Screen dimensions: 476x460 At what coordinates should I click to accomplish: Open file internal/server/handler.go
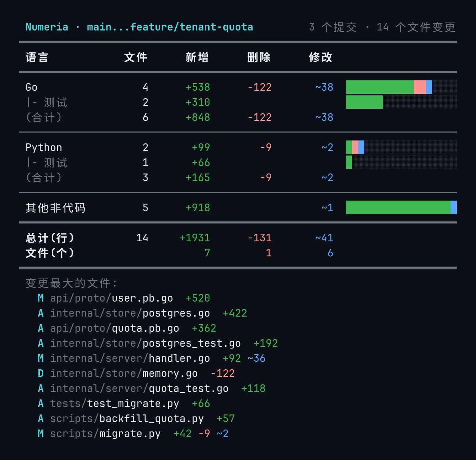coord(130,358)
